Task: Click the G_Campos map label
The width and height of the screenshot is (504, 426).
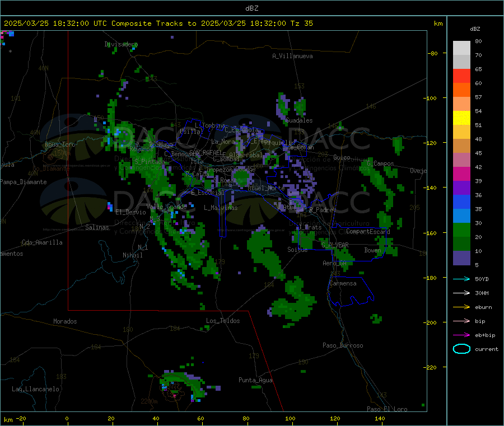Action: (x=381, y=163)
